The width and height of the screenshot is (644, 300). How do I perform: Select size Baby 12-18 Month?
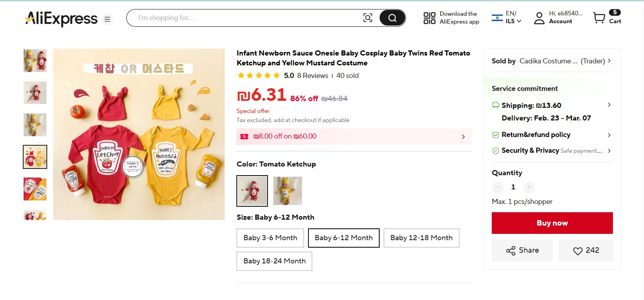(x=421, y=238)
